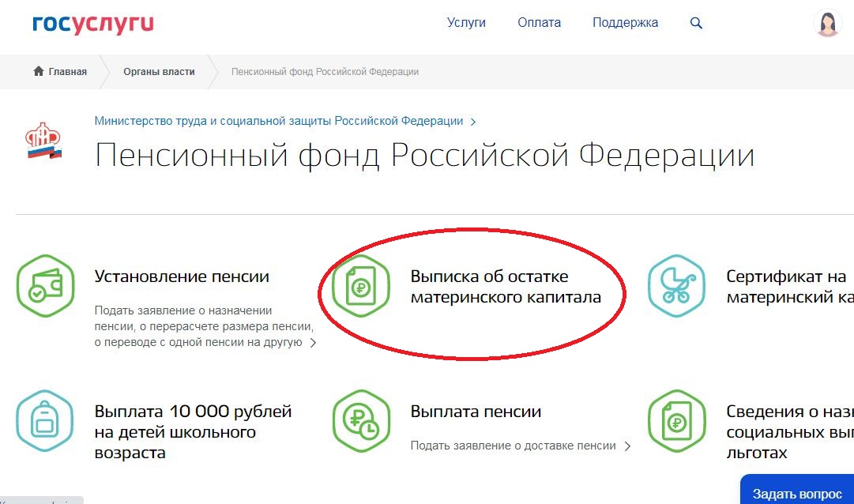Click the ruble clock icon for Выплата пенсии

pyautogui.click(x=361, y=421)
